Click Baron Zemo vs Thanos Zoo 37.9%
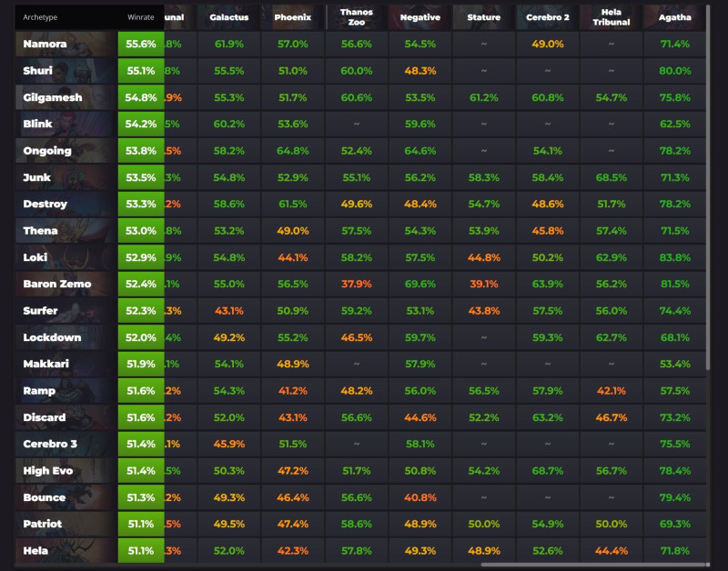The image size is (728, 571). coord(356,284)
